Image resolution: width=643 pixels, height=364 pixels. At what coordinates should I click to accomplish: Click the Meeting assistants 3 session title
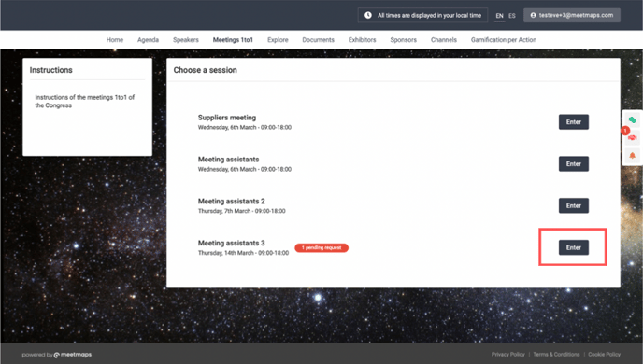pos(231,243)
